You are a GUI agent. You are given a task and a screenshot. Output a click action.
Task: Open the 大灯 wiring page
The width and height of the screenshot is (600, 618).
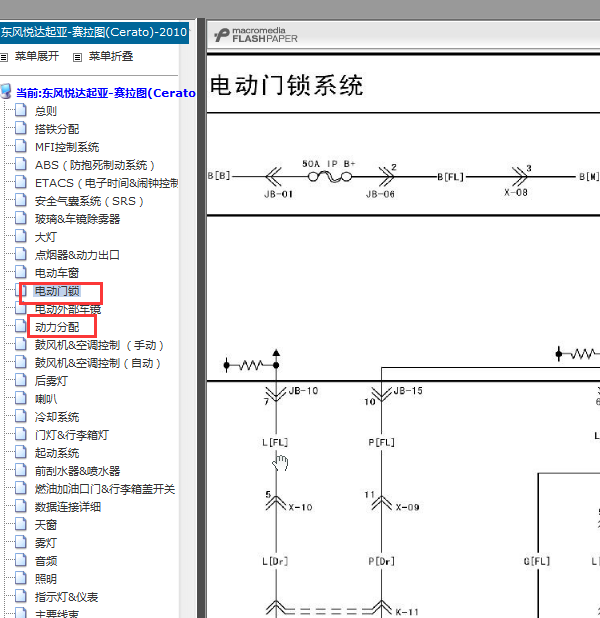pos(46,237)
